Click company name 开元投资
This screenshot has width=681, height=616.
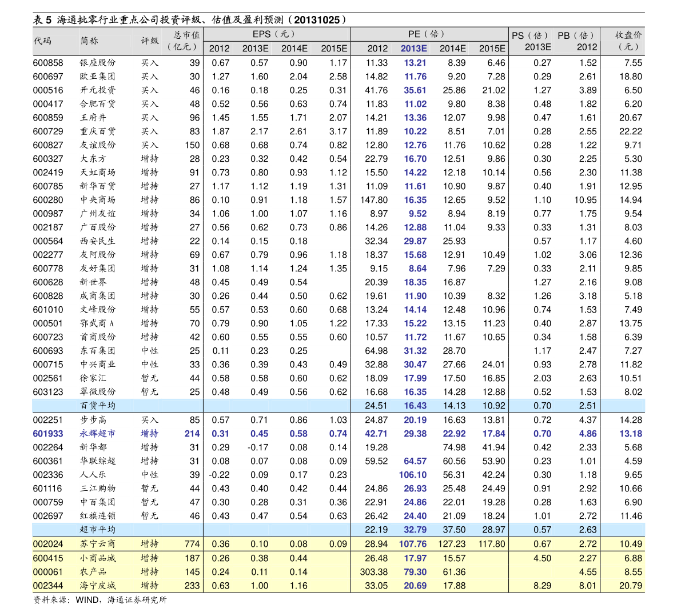(x=98, y=90)
